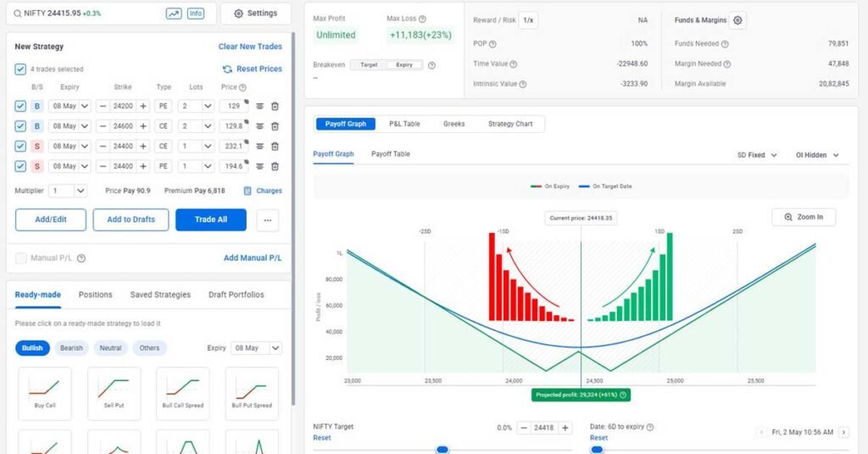Open trade options menu icon for 24200 PE row

point(259,106)
